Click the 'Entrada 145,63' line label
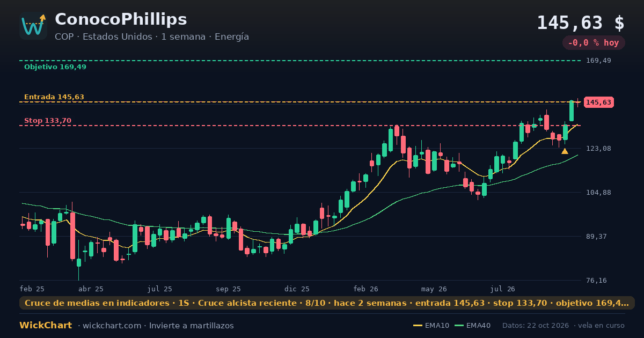This screenshot has width=644, height=338. [54, 97]
